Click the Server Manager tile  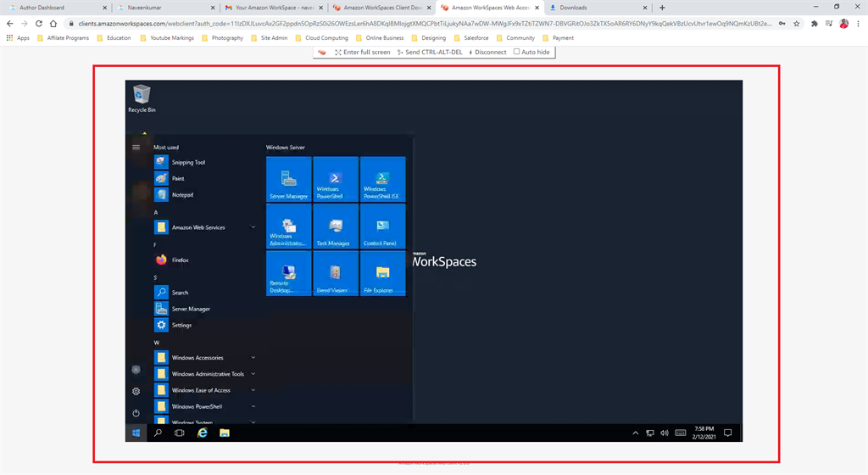(x=288, y=179)
